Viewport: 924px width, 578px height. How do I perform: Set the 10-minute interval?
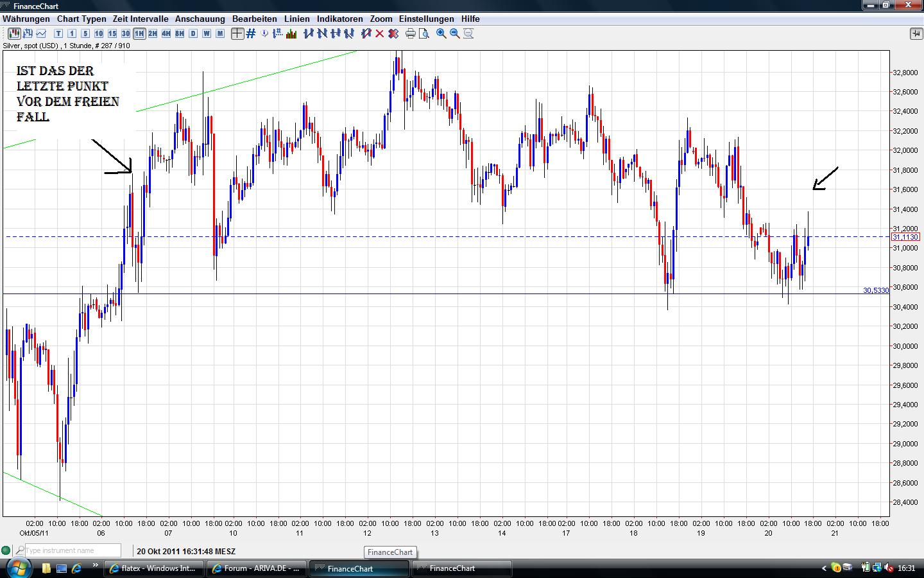click(99, 33)
